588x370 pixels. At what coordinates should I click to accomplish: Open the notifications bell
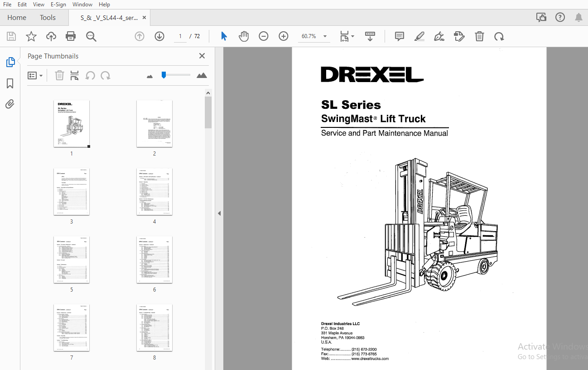[578, 18]
